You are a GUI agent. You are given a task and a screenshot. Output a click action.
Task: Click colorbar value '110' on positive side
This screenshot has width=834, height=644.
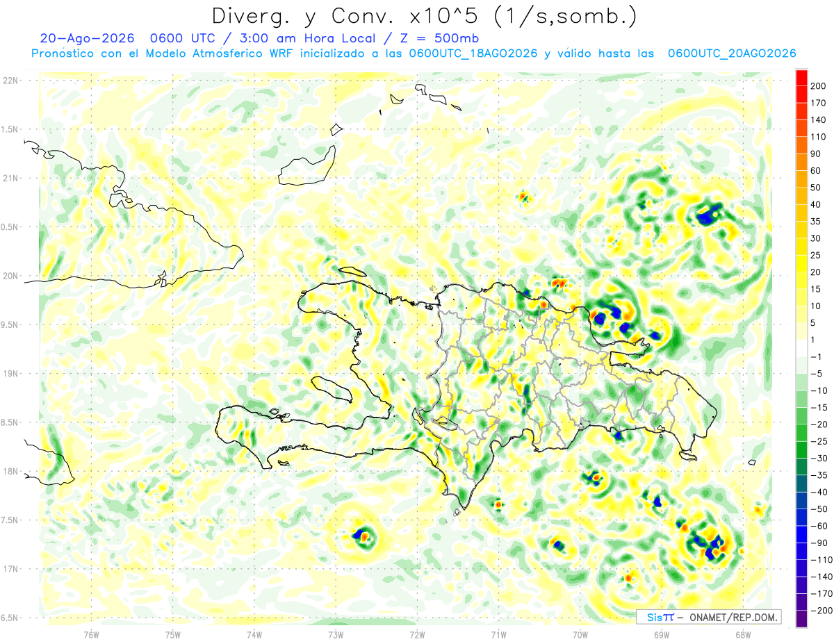tap(818, 137)
